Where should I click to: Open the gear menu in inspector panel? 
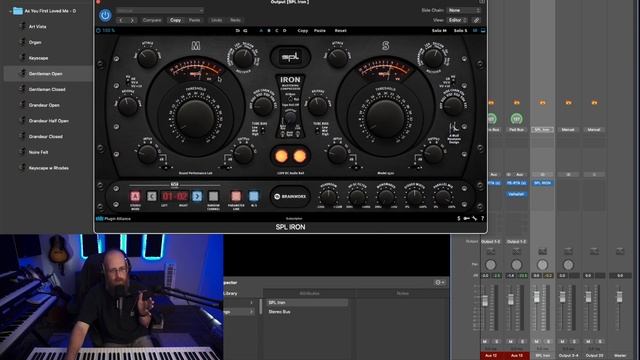click(x=440, y=282)
